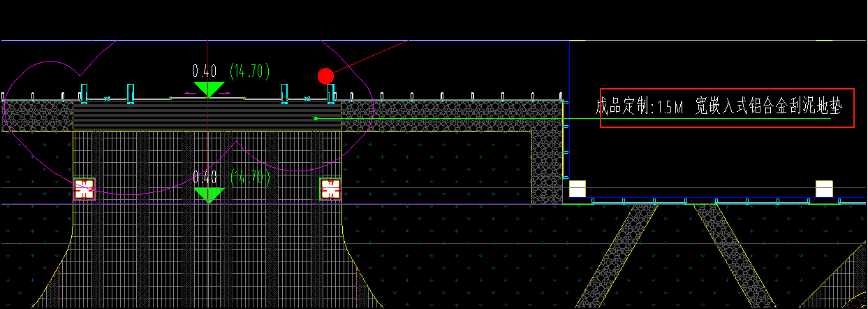Select the lower green (14.70) elevation text
This screenshot has width=868, height=309.
click(x=249, y=178)
